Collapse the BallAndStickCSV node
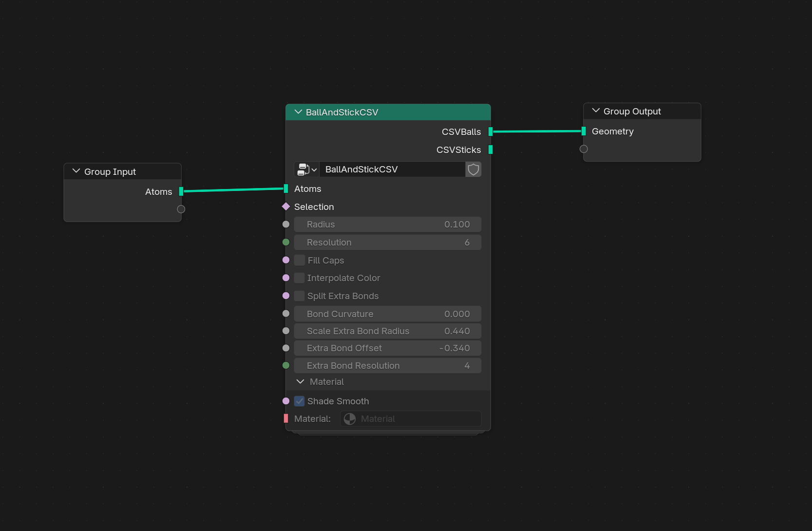The width and height of the screenshot is (812, 531). click(298, 112)
